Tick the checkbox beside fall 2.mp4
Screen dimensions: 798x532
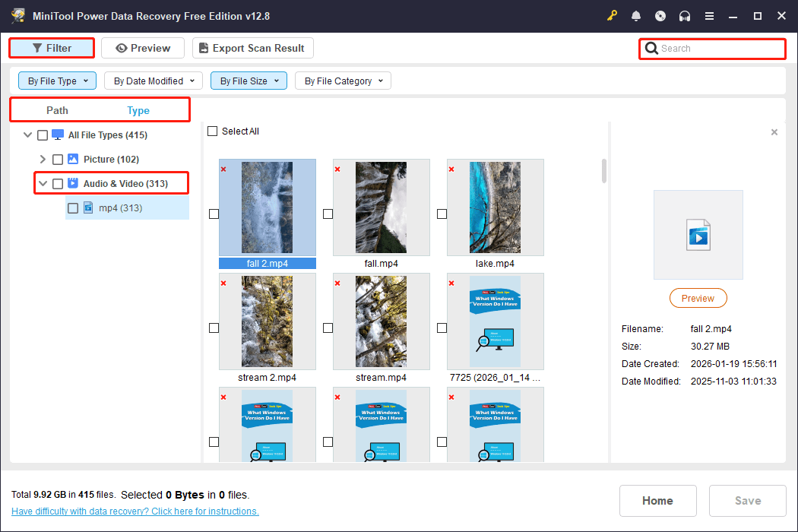pos(214,214)
